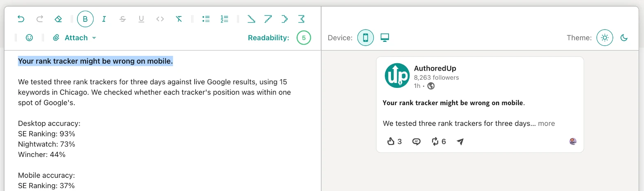Comment on the preview post
This screenshot has height=191, width=644.
pyautogui.click(x=416, y=141)
